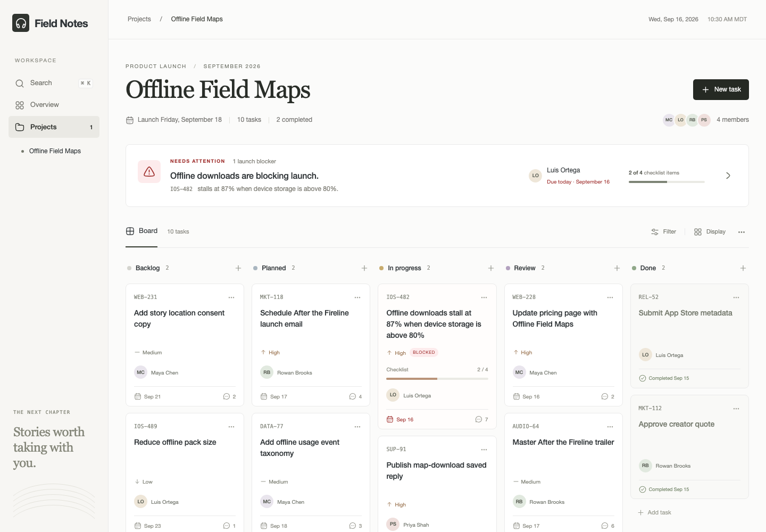The width and height of the screenshot is (766, 532).
Task: Expand the blocker details chevron
Action: 728,176
